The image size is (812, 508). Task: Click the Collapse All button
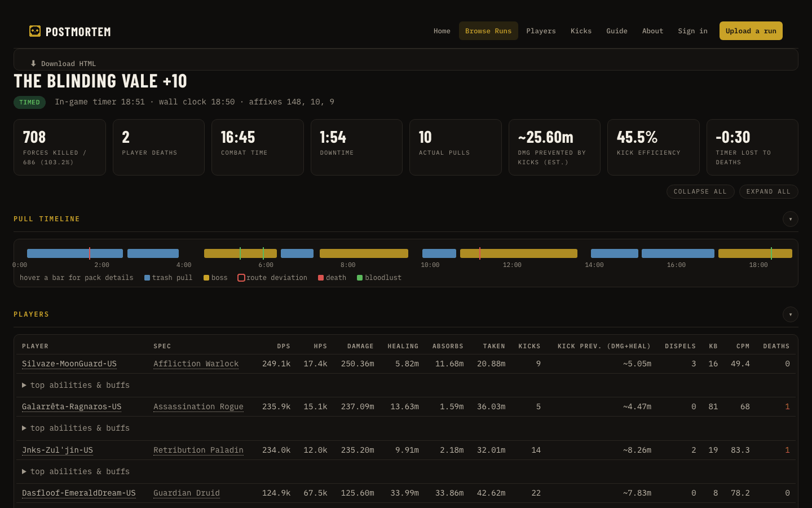click(700, 192)
